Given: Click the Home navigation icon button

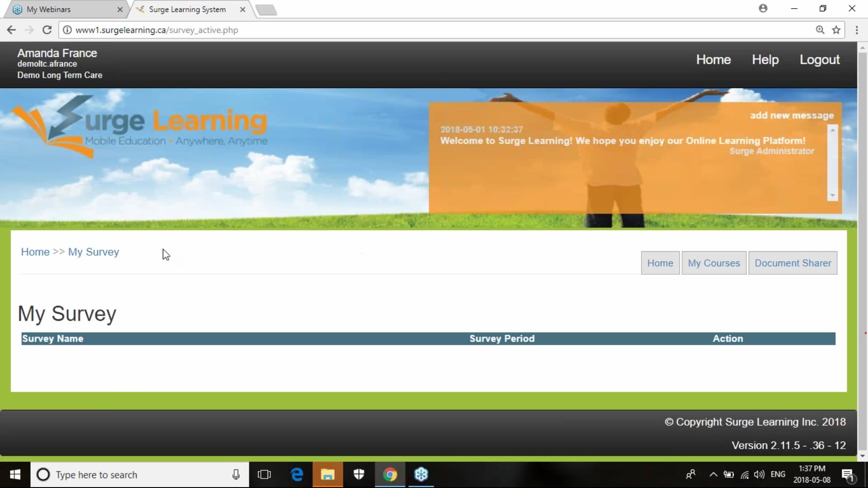Looking at the screenshot, I should click(x=660, y=263).
